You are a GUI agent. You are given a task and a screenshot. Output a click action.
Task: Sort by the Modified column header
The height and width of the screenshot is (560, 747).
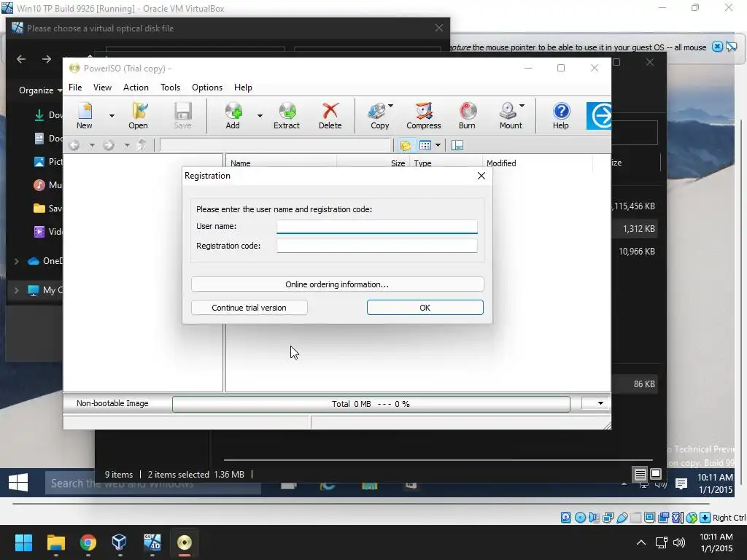click(x=538, y=163)
